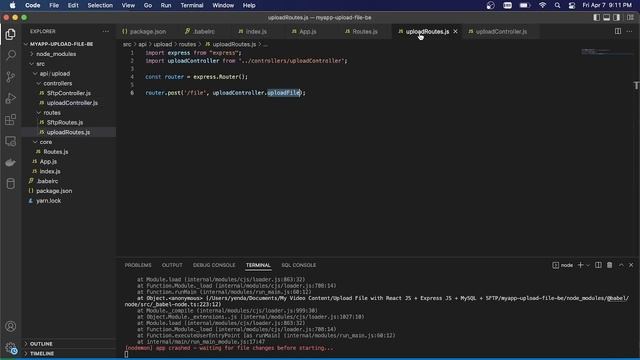The height and width of the screenshot is (360, 640).
Task: Open the Search view in activity bar
Action: (x=11, y=55)
